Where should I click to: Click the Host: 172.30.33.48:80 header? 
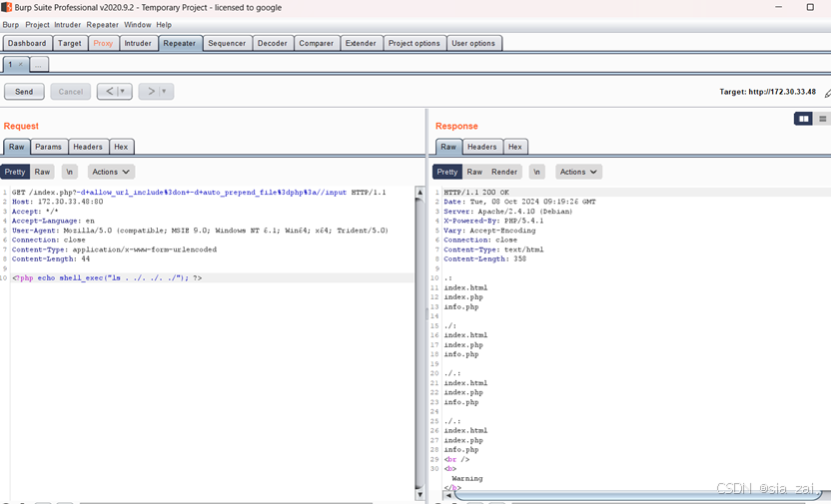coord(57,202)
